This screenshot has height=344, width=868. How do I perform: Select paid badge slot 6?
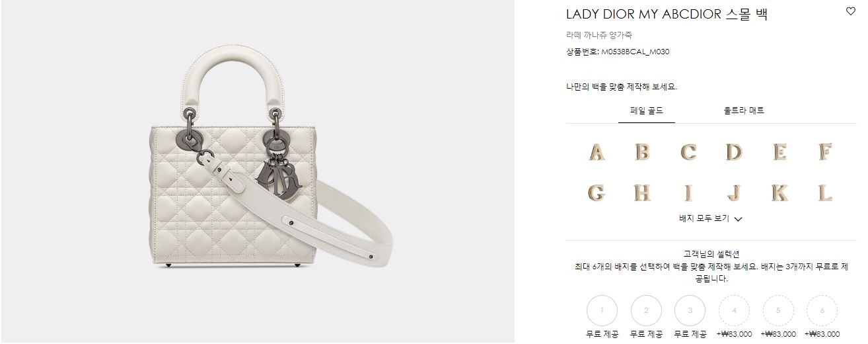pos(822,310)
